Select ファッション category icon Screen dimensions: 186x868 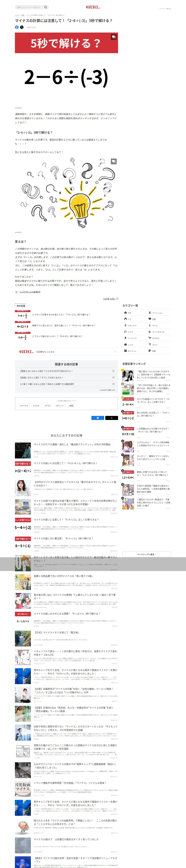pyautogui.click(x=150, y=313)
